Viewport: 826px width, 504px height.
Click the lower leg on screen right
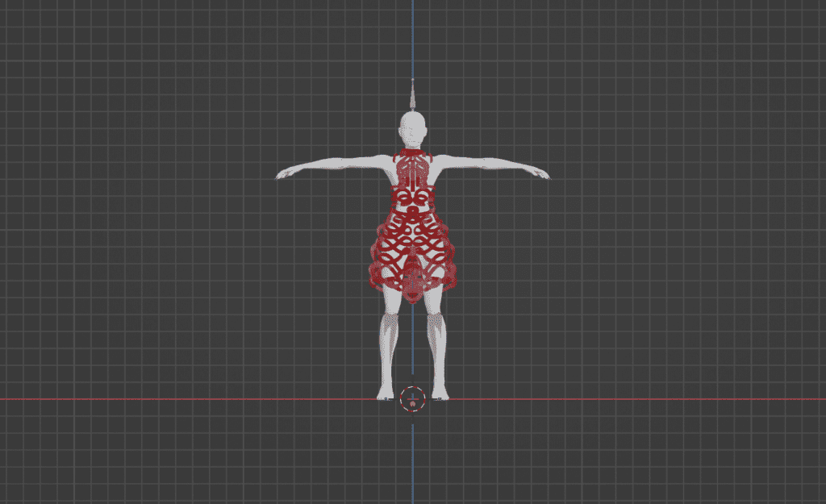tap(436, 347)
